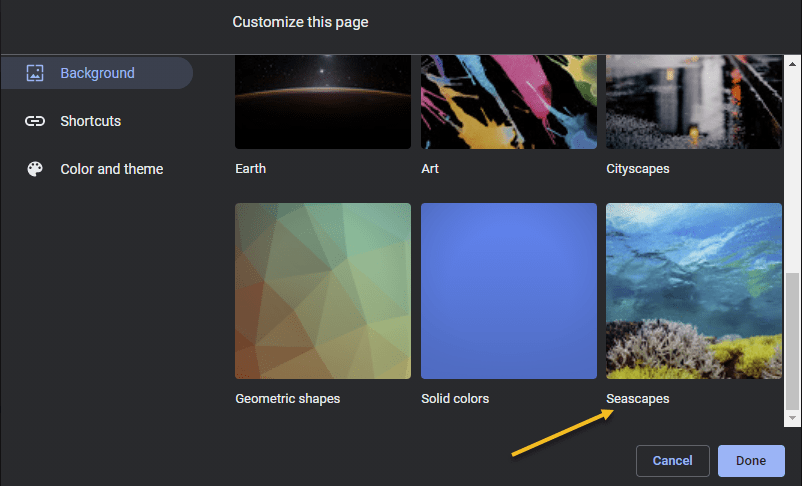The image size is (802, 486).
Task: Click the Color and theme palette icon
Action: [35, 169]
